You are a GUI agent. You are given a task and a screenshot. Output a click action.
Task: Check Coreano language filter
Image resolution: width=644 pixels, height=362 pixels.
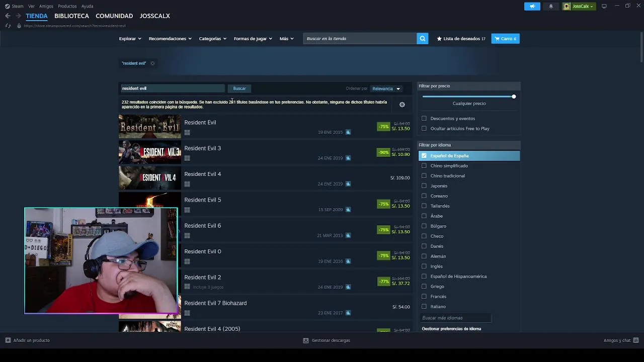click(424, 196)
